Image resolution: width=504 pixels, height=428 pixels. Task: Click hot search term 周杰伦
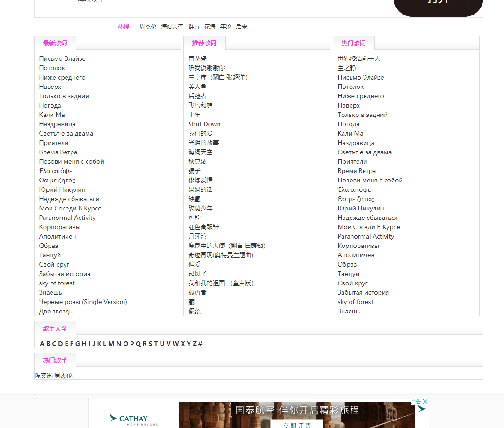pos(148,27)
